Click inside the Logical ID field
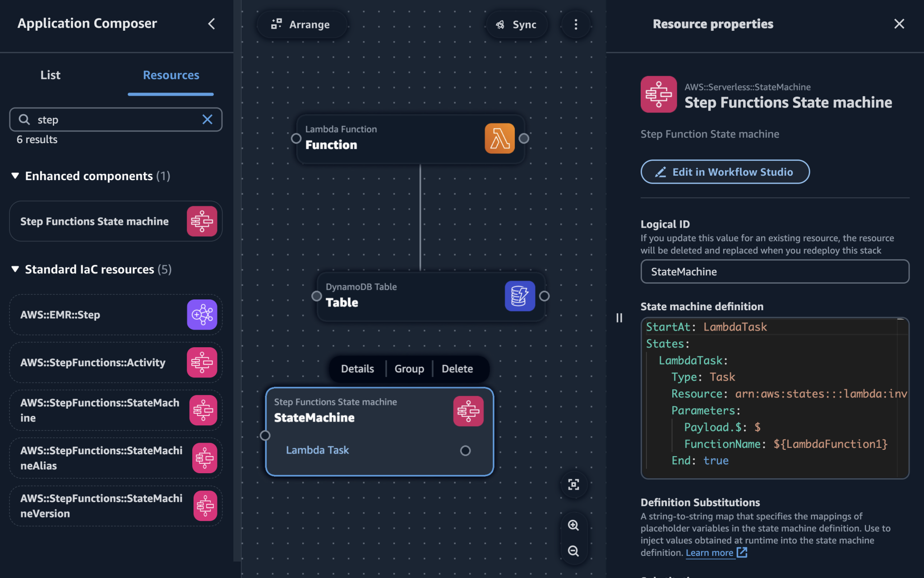 (774, 271)
